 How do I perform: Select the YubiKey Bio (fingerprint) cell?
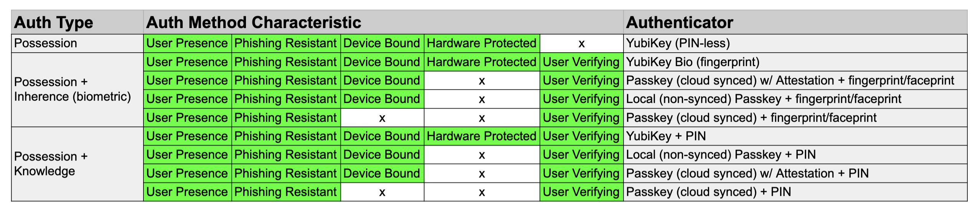pyautogui.click(x=693, y=62)
